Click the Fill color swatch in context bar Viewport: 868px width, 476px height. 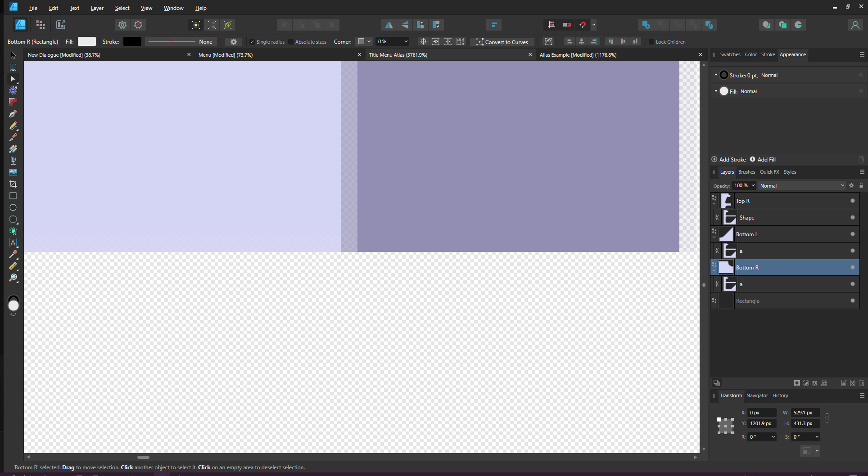tap(87, 41)
